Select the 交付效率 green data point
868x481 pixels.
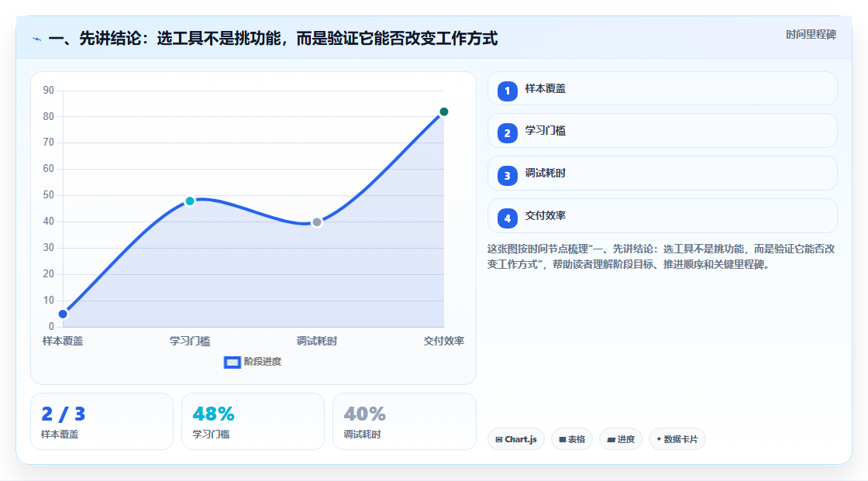point(443,112)
